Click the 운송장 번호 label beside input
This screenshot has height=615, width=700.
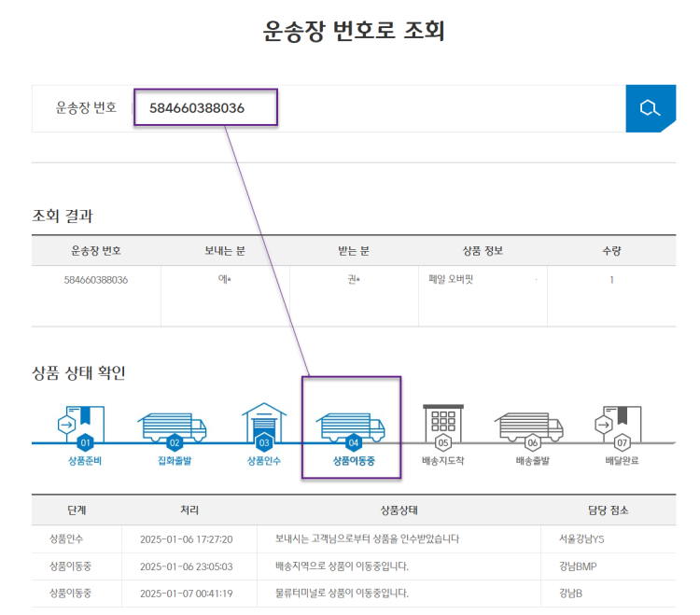pos(86,107)
